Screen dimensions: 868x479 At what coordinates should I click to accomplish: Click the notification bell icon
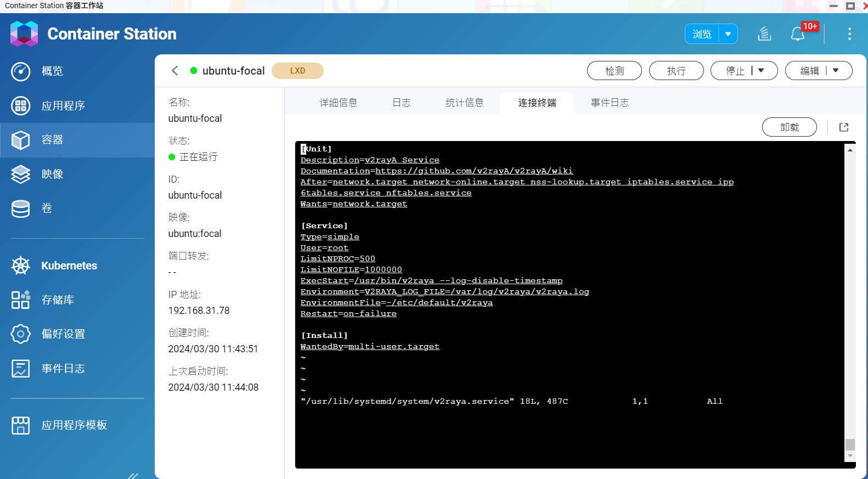point(797,34)
